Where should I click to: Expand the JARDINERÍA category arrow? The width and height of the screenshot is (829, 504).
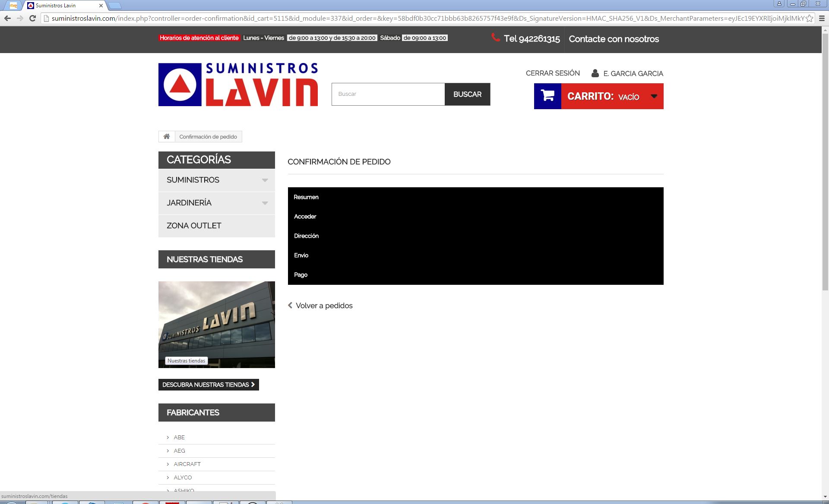coord(265,203)
